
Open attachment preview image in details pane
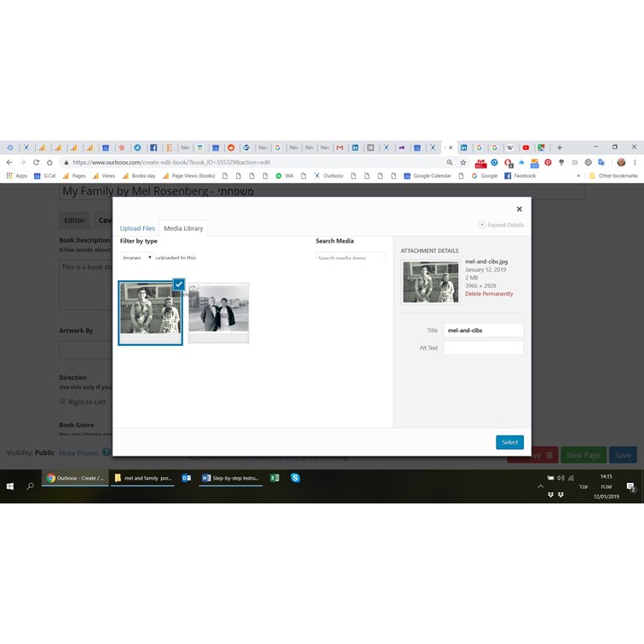click(430, 282)
